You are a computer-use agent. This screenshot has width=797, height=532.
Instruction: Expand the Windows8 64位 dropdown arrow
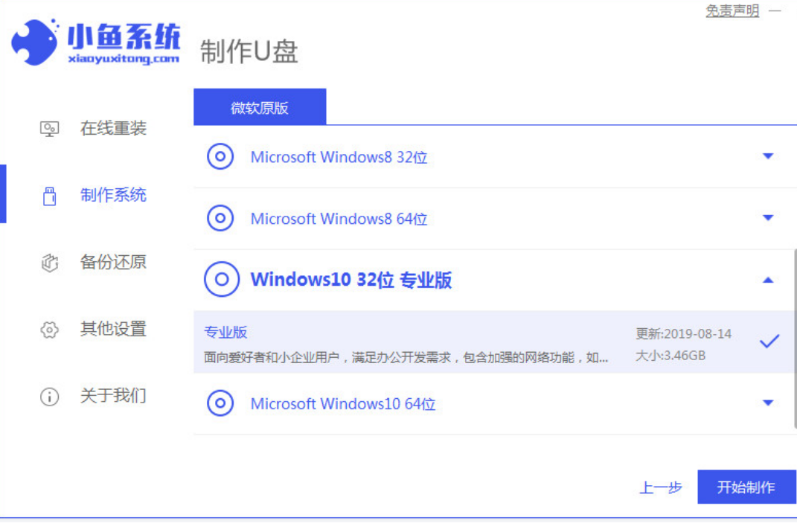click(768, 217)
